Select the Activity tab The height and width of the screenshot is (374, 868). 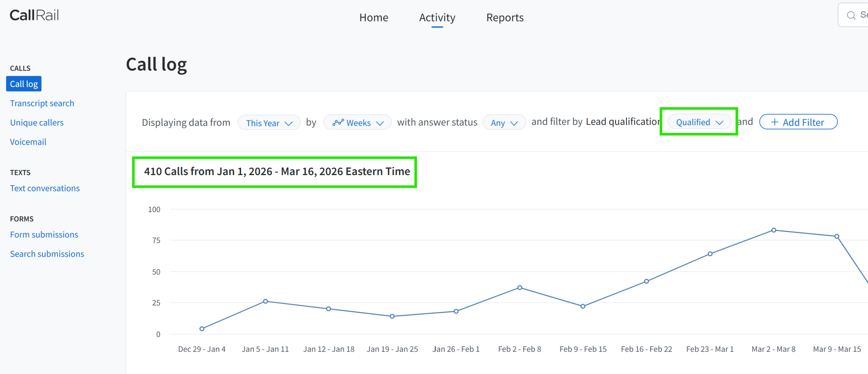coord(437,18)
